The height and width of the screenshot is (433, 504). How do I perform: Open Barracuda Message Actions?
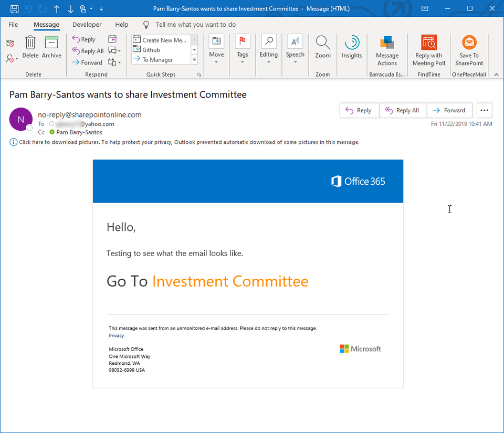[387, 51]
